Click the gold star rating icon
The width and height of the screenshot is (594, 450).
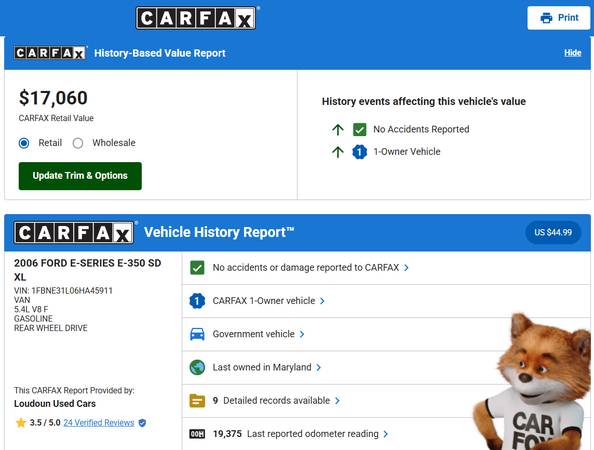tap(21, 423)
